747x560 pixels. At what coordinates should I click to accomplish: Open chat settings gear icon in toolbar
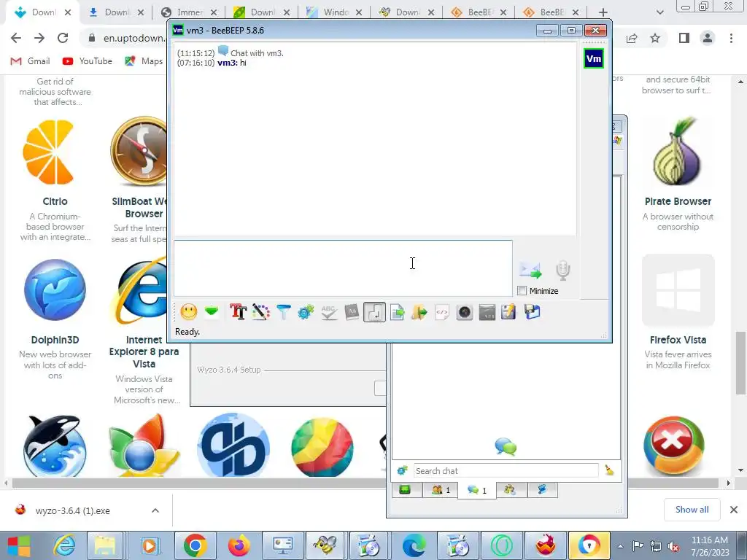click(306, 312)
